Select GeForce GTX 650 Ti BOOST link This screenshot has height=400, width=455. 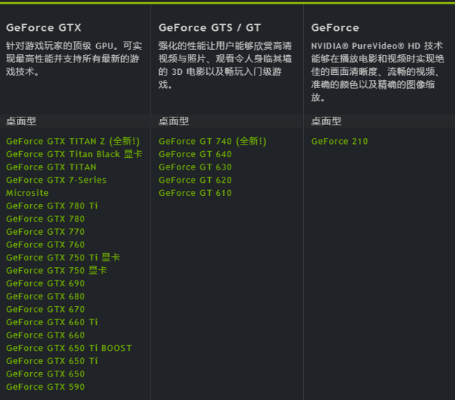(69, 348)
